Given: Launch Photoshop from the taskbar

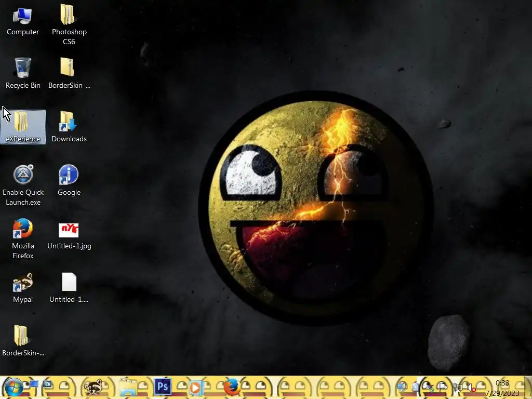Looking at the screenshot, I should 163,387.
